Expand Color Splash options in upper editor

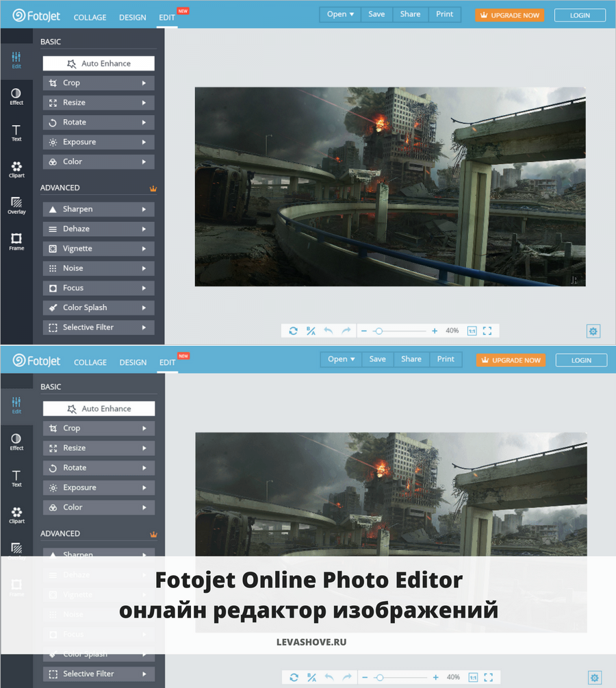[x=99, y=308]
